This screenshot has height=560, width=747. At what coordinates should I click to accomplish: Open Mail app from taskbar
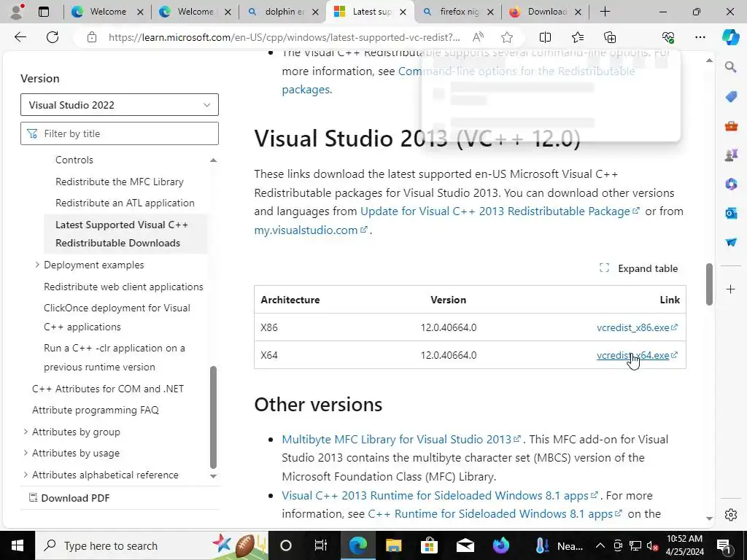pos(465,545)
